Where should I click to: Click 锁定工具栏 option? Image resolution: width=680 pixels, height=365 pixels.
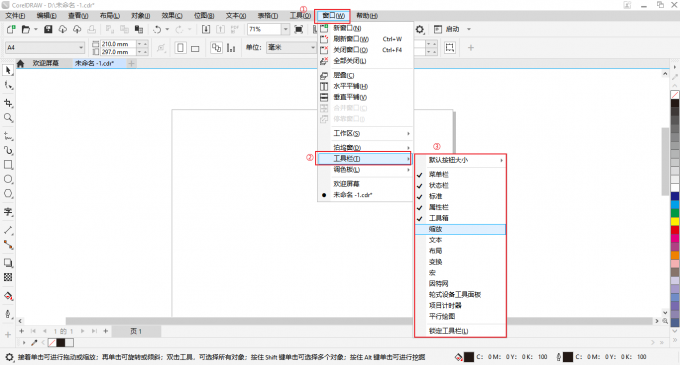coord(460,331)
